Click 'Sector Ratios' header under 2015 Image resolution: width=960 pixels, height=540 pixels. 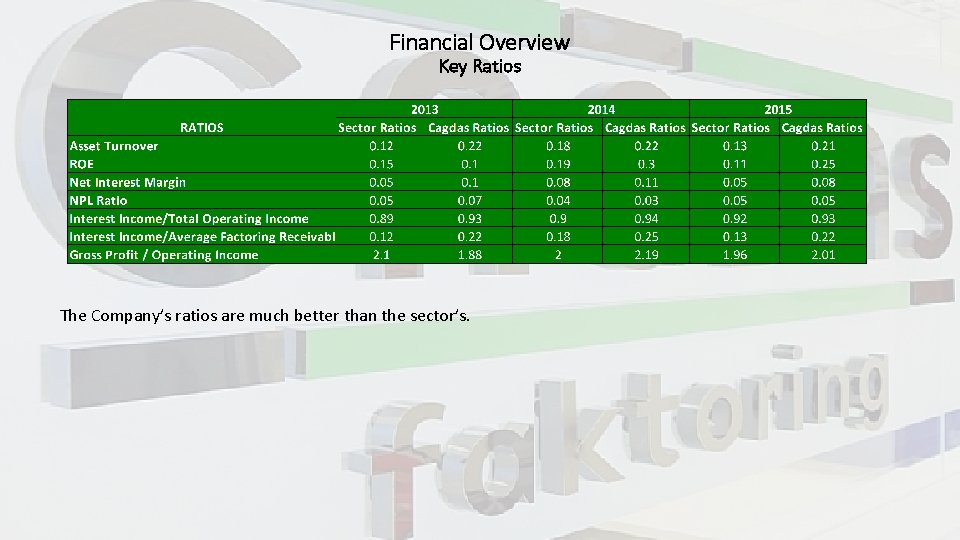pyautogui.click(x=730, y=127)
